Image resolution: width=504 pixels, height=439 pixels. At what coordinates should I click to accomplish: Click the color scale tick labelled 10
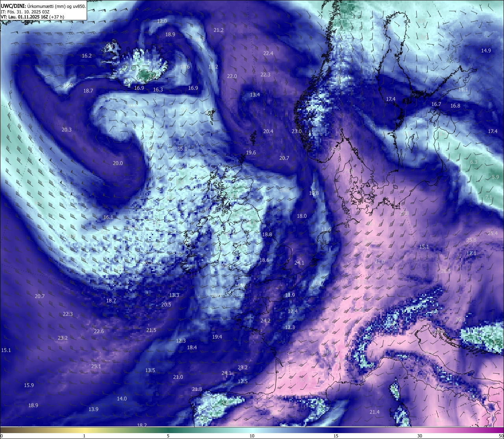point(252,436)
